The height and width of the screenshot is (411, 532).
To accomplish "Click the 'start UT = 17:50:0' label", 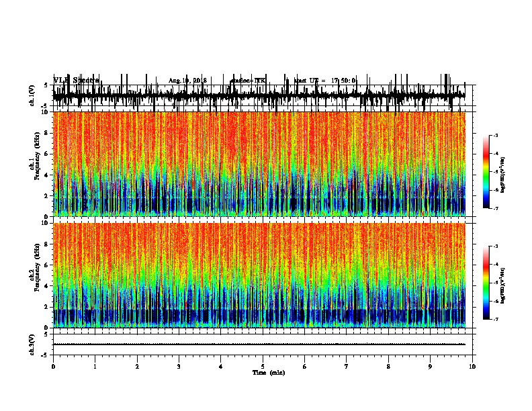I will coord(324,81).
